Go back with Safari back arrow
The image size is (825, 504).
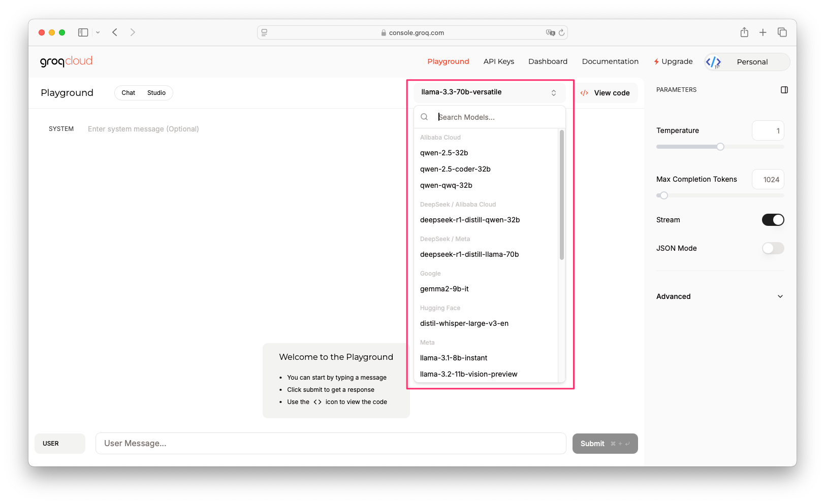click(x=115, y=32)
